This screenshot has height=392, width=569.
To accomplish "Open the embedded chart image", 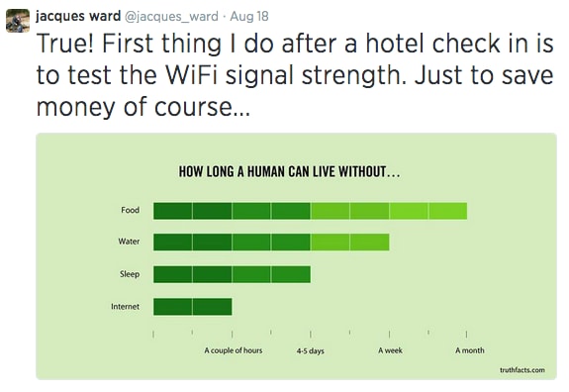I will point(296,256).
